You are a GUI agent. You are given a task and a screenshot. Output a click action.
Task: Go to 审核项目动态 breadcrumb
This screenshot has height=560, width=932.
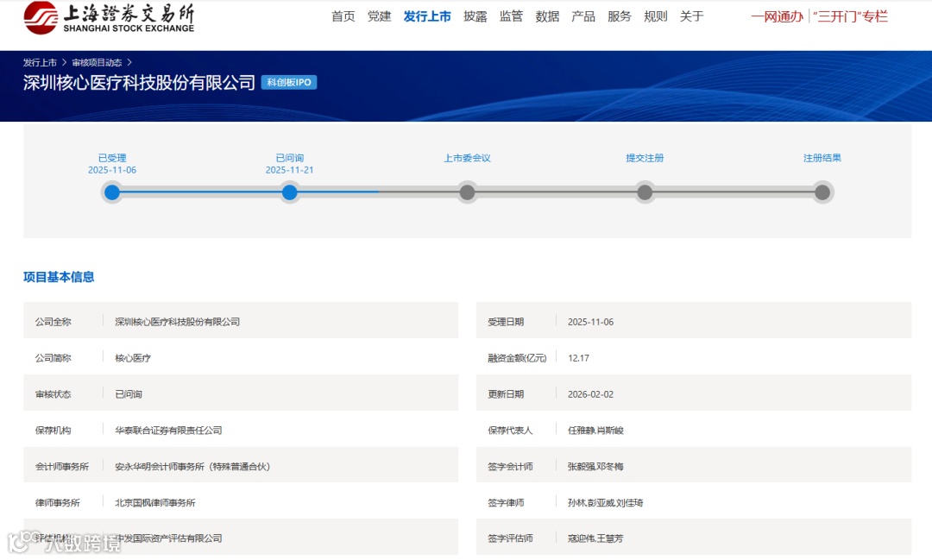(97, 62)
